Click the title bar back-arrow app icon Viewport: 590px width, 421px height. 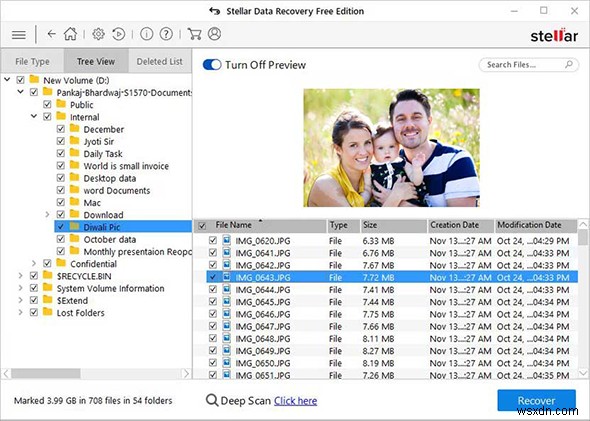coord(214,11)
